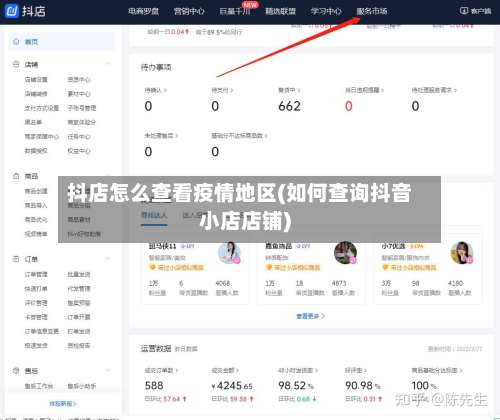The width and height of the screenshot is (500, 420).
Task: Click the icon beside 售后 section
Action: 16,370
